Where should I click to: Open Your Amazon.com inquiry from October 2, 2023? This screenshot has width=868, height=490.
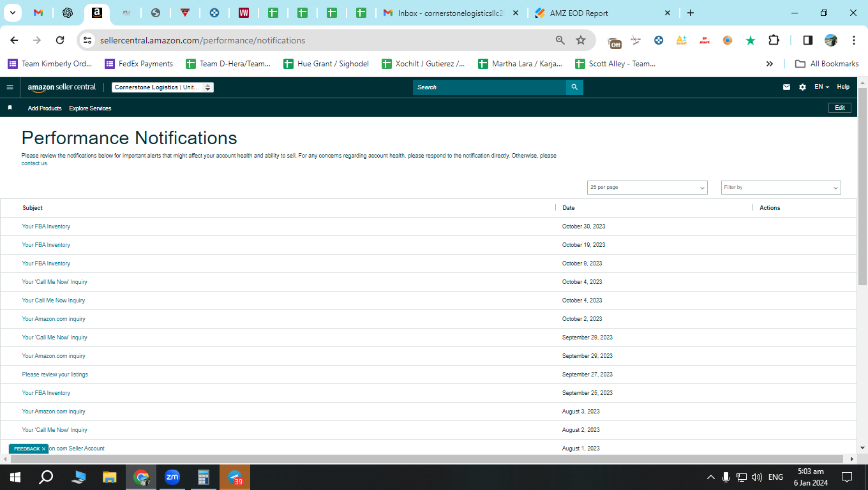(x=54, y=319)
